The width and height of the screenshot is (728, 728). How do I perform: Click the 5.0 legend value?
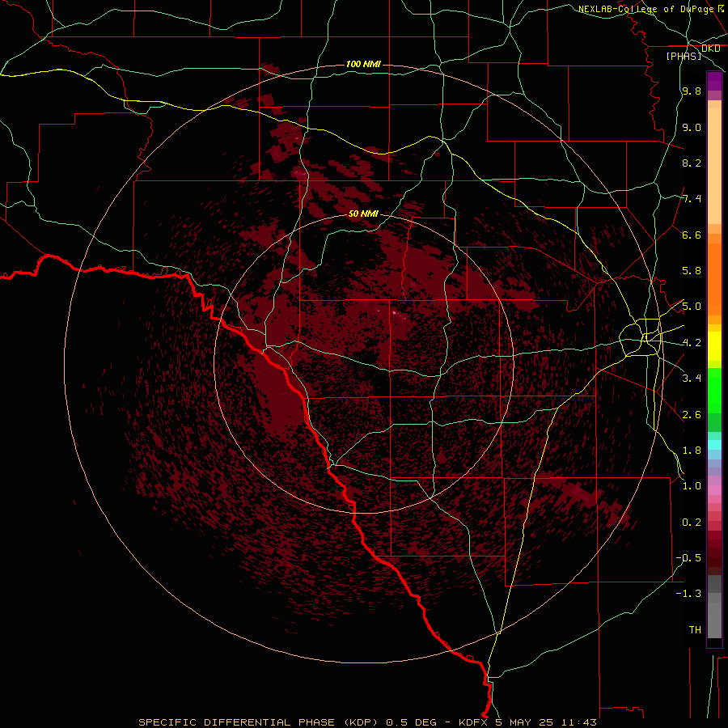click(692, 307)
